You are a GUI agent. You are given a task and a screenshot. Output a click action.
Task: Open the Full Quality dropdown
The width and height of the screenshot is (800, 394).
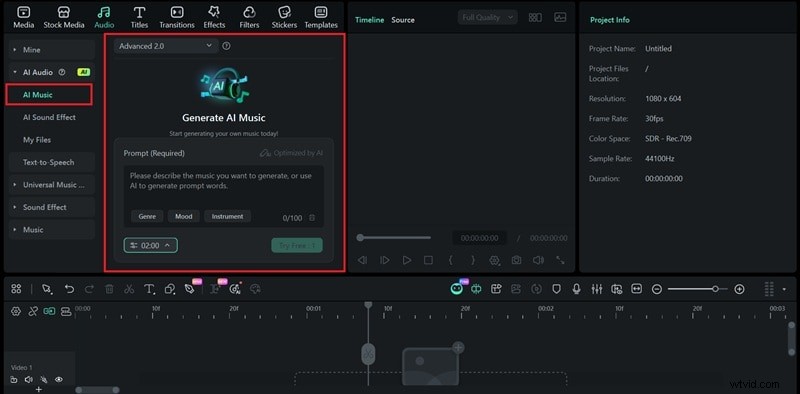487,17
